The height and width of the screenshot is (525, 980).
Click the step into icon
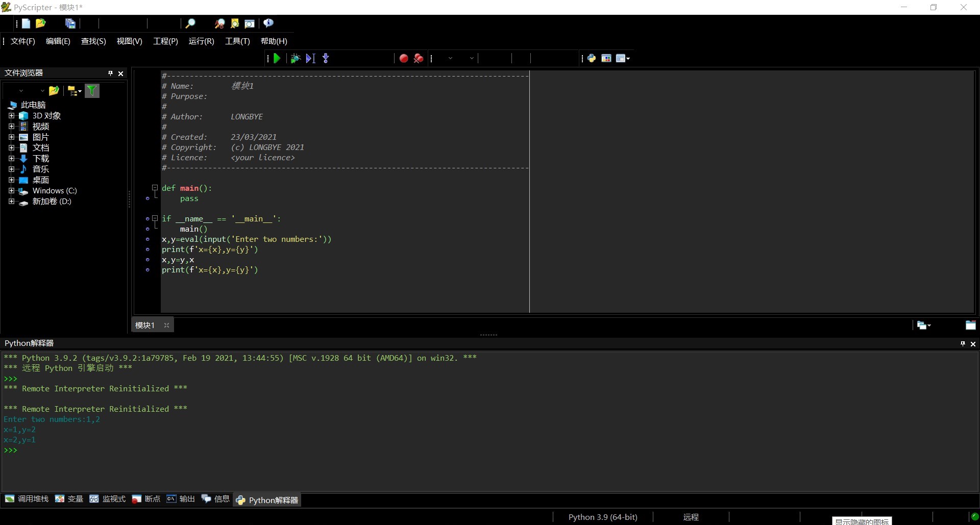[326, 59]
